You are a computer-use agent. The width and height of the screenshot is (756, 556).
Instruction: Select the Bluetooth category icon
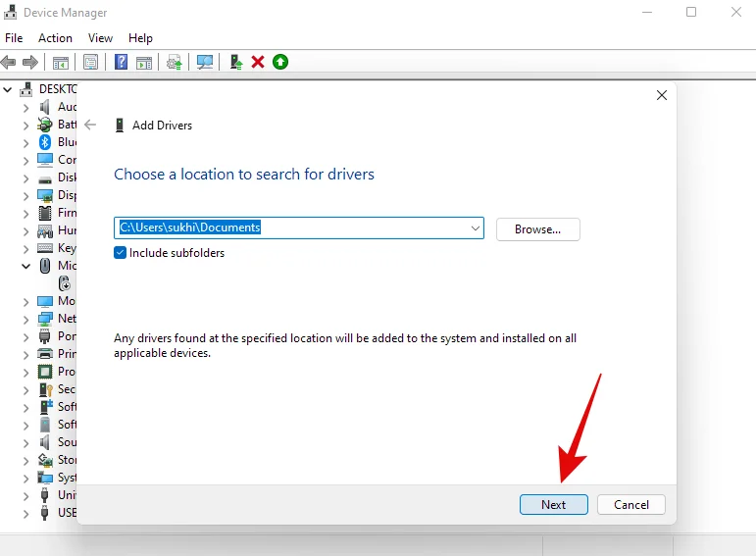45,142
